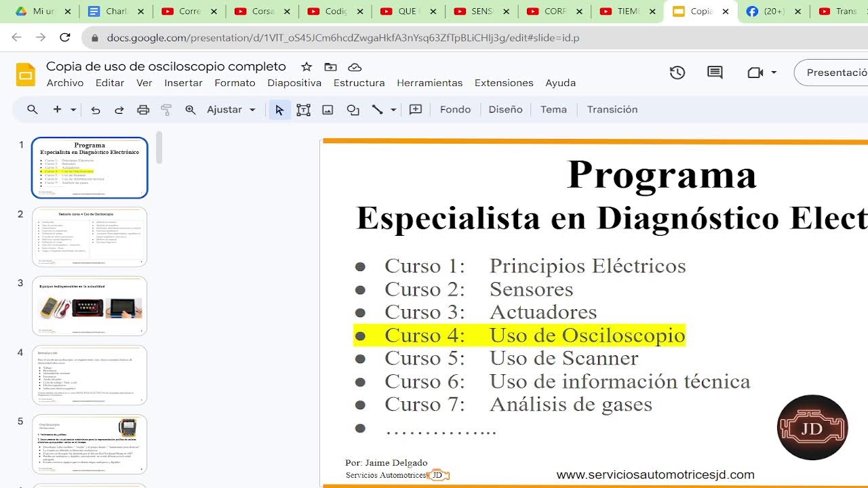Open the Archivo menu
The image size is (868, 488).
point(65,83)
